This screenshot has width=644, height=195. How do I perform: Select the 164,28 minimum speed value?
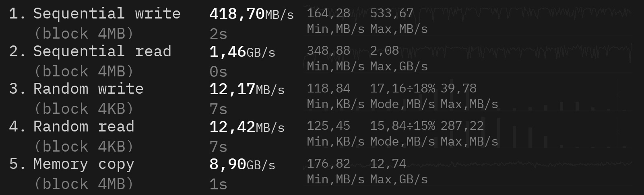pos(328,13)
